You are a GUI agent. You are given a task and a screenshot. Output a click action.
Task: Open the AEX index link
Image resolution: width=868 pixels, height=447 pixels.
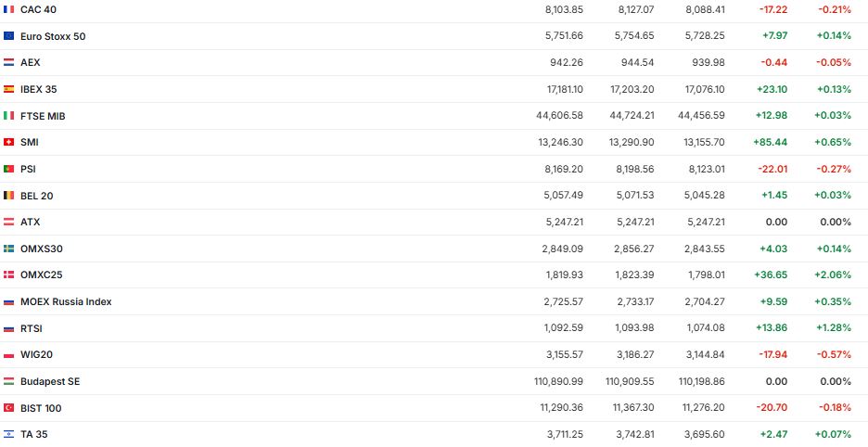pos(31,62)
